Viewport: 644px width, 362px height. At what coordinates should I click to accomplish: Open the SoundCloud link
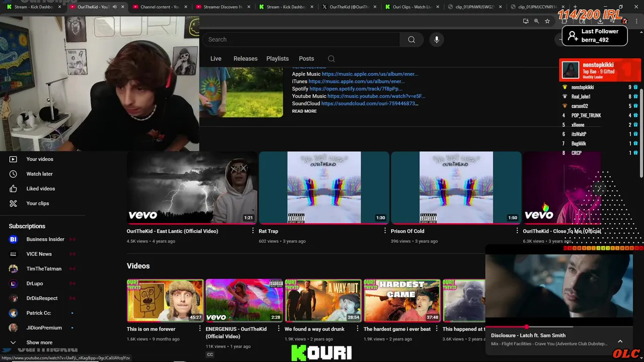[370, 104]
